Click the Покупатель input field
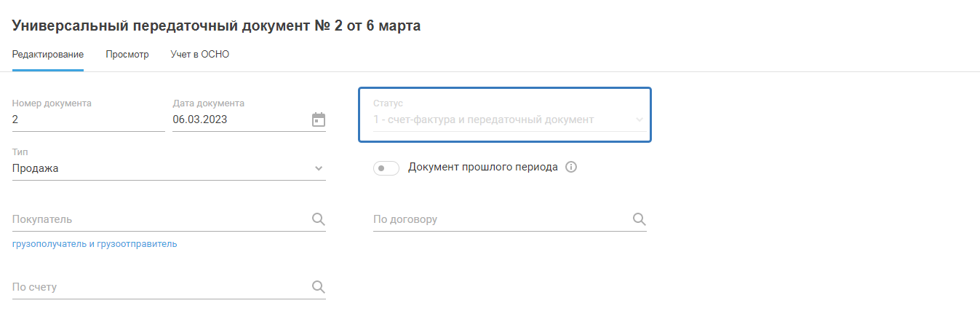980x322 pixels. (x=156, y=219)
